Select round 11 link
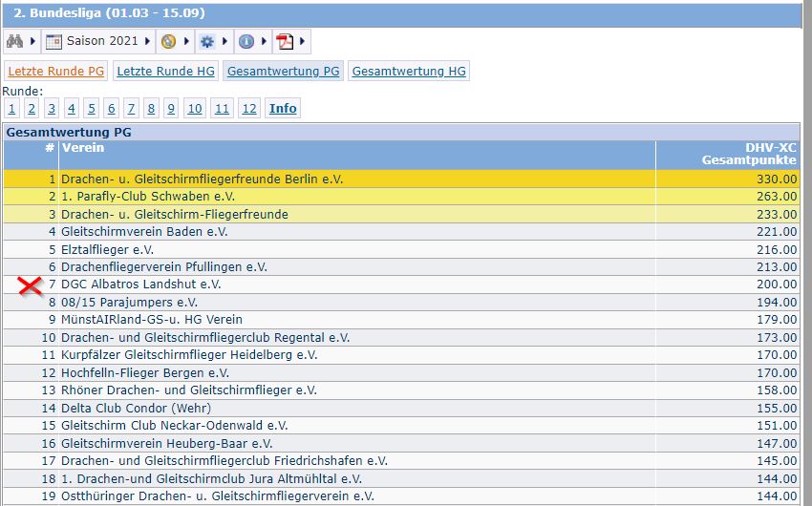 [222, 109]
